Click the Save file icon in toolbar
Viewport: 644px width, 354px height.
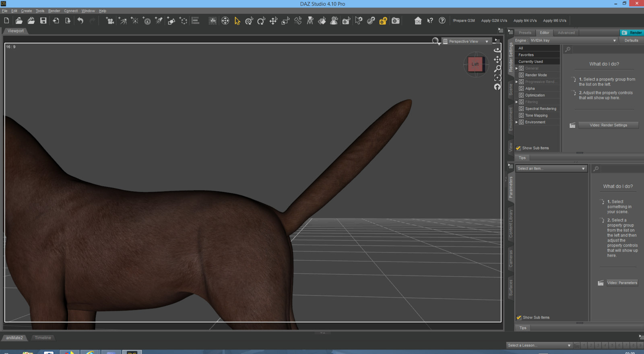click(x=43, y=21)
